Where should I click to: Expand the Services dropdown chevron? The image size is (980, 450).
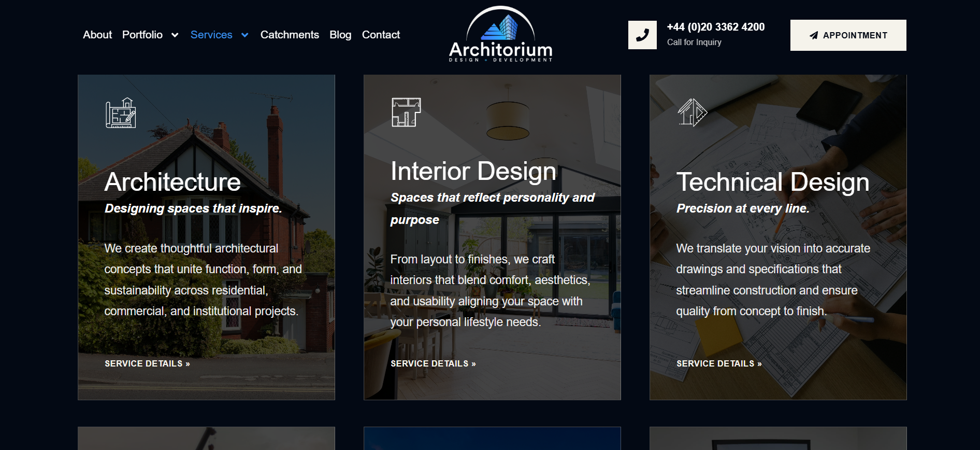coord(245,35)
